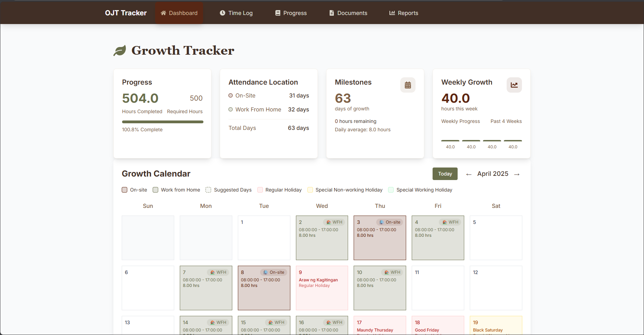Viewport: 644px width, 335px height.
Task: Click the On-Site radio dot in Attendance Location
Action: [231, 95]
